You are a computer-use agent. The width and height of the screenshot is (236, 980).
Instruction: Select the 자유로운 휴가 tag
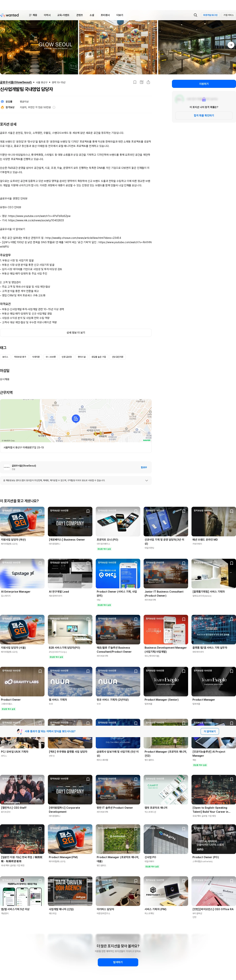(x=20, y=357)
